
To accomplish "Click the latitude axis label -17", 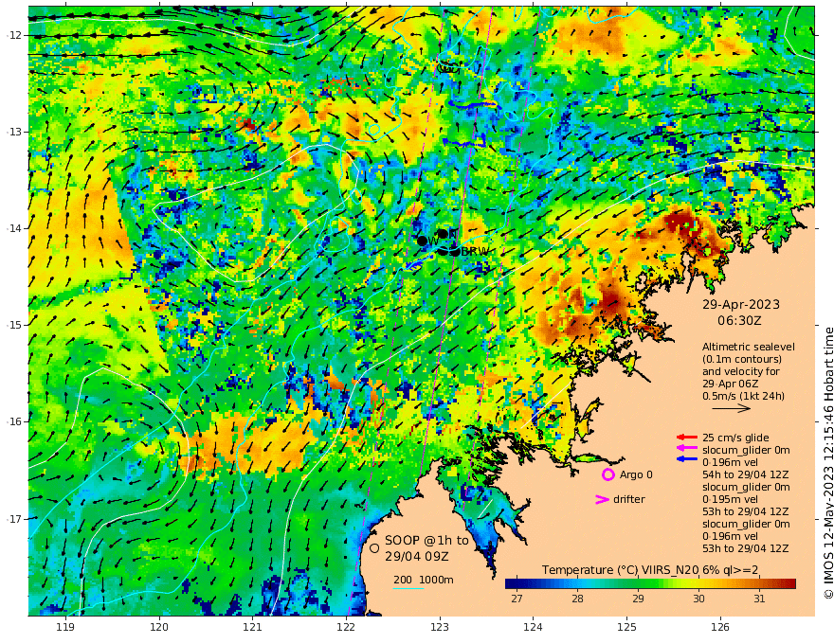I will click(x=14, y=519).
